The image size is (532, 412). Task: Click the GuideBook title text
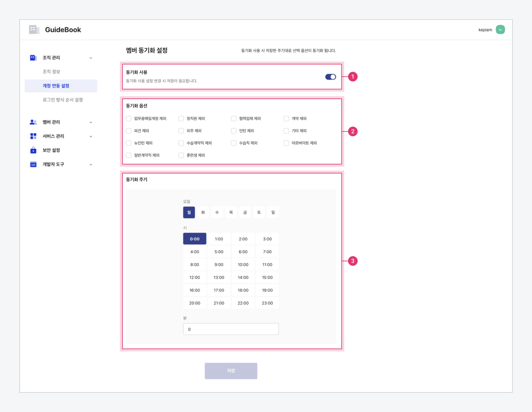pos(63,30)
